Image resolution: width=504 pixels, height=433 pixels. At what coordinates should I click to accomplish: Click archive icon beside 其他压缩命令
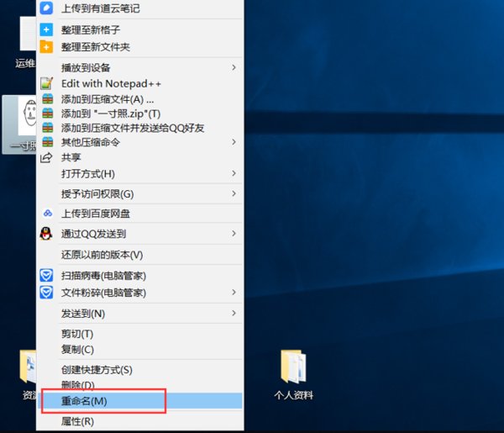(48, 142)
